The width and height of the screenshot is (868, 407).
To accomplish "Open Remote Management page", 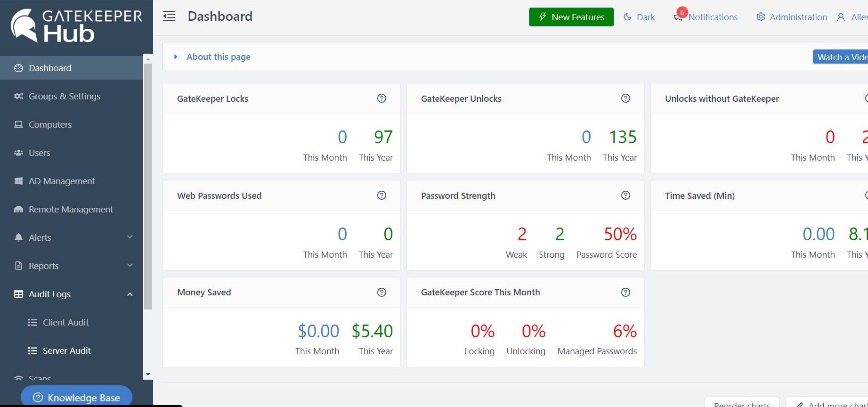I will 72,209.
